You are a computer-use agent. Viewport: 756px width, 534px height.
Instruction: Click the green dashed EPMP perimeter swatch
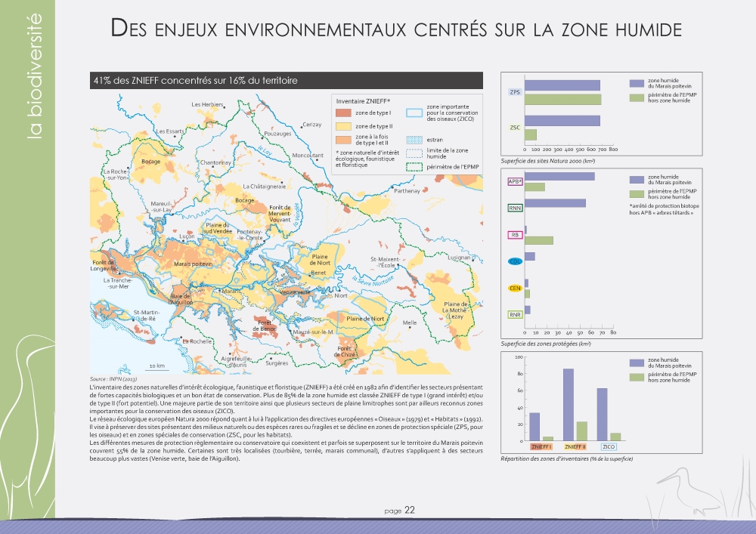pyautogui.click(x=414, y=166)
